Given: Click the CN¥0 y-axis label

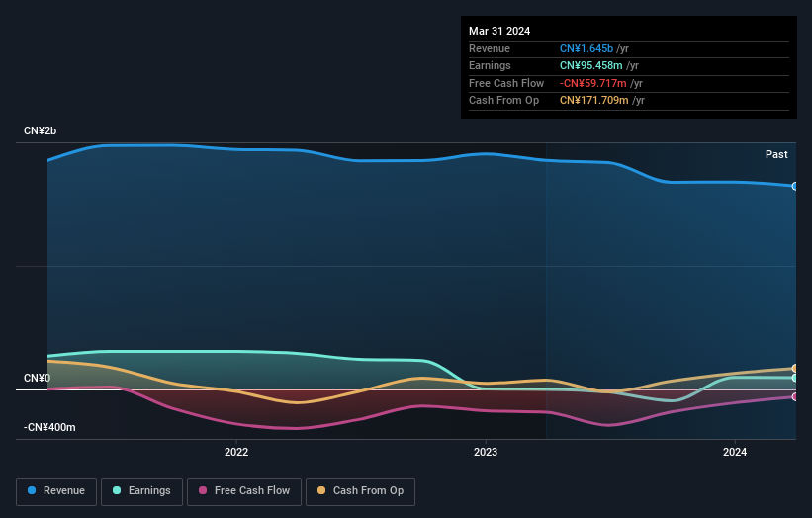Looking at the screenshot, I should pos(38,378).
